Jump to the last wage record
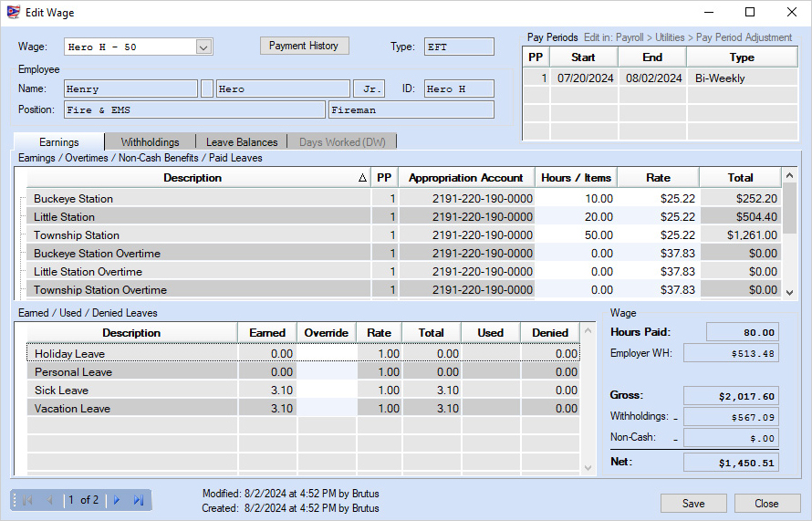 click(139, 500)
